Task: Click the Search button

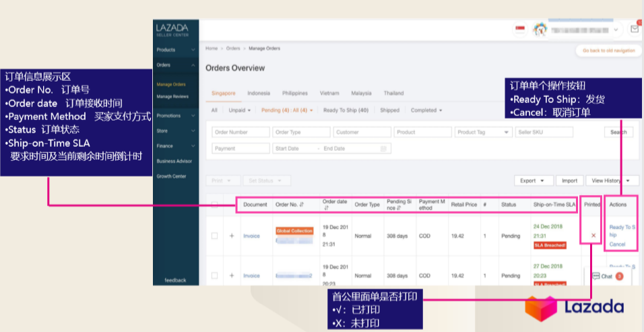Action: [x=618, y=132]
